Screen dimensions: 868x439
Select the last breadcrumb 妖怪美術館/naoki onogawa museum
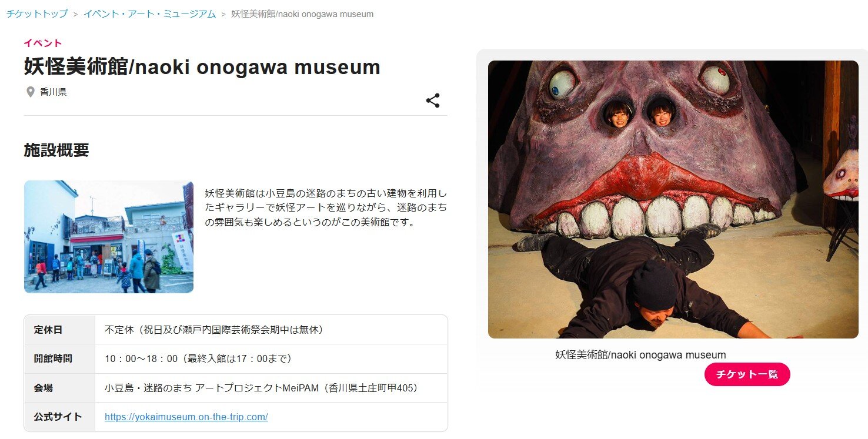(302, 14)
